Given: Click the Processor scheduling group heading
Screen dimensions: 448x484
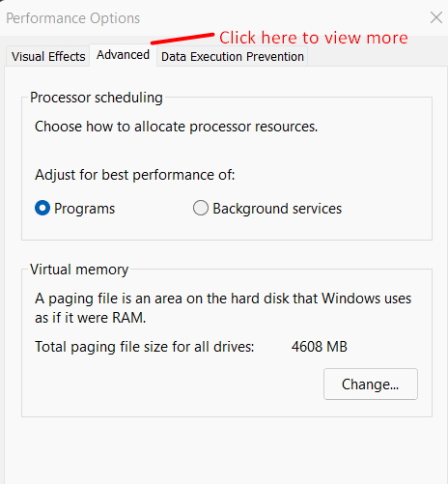Looking at the screenshot, I should tap(97, 98).
